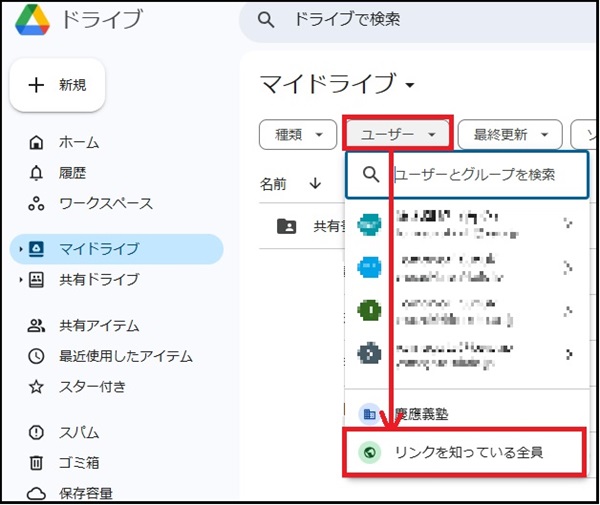
Task: Open 履歴 (Activity) bell item
Action: pos(72,173)
